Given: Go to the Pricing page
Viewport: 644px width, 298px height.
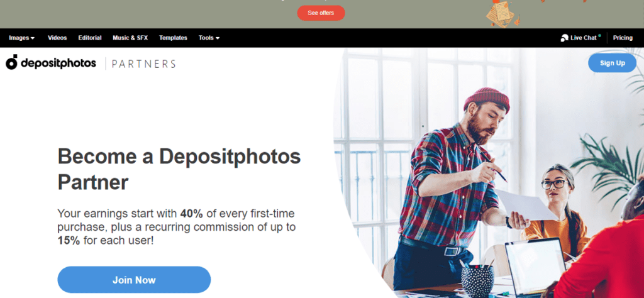Looking at the screenshot, I should (x=623, y=38).
